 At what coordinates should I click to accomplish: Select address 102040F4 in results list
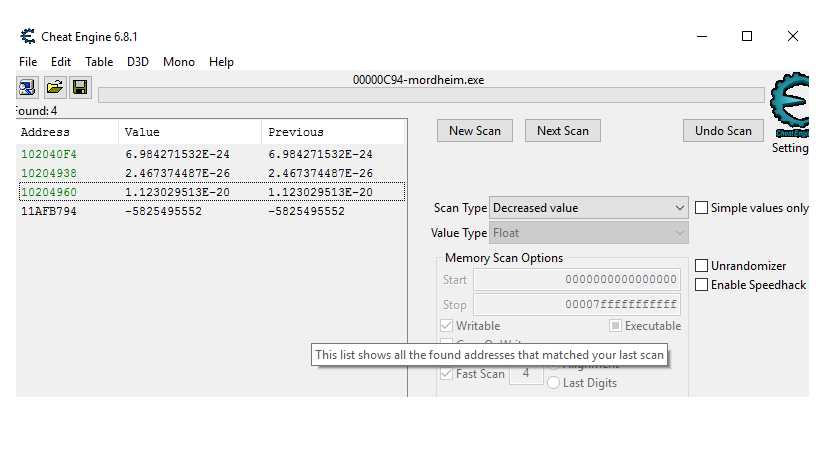click(x=49, y=154)
